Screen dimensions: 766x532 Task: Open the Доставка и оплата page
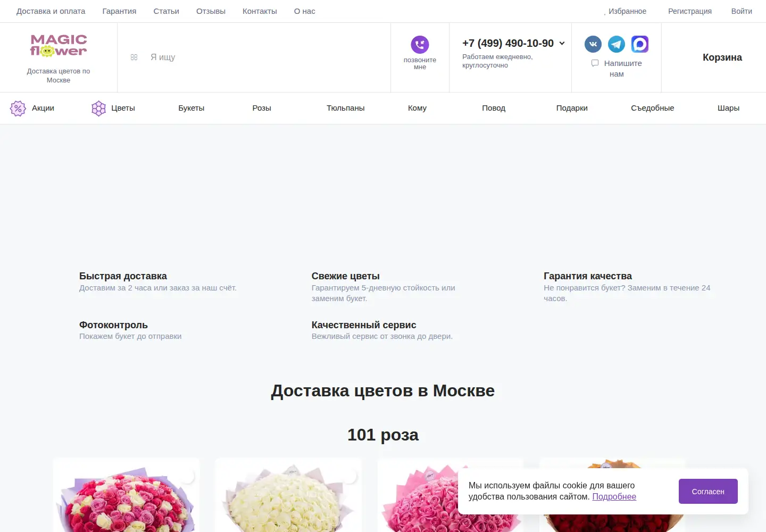tap(51, 11)
